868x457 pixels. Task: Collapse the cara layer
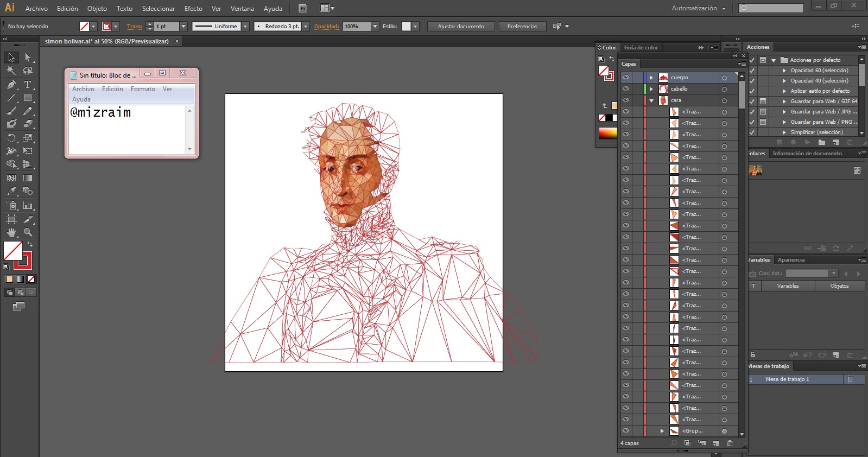[651, 100]
